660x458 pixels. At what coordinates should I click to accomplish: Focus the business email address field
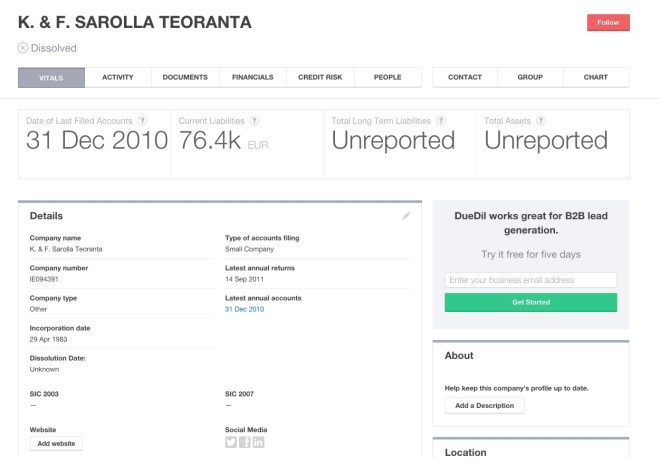click(x=531, y=280)
